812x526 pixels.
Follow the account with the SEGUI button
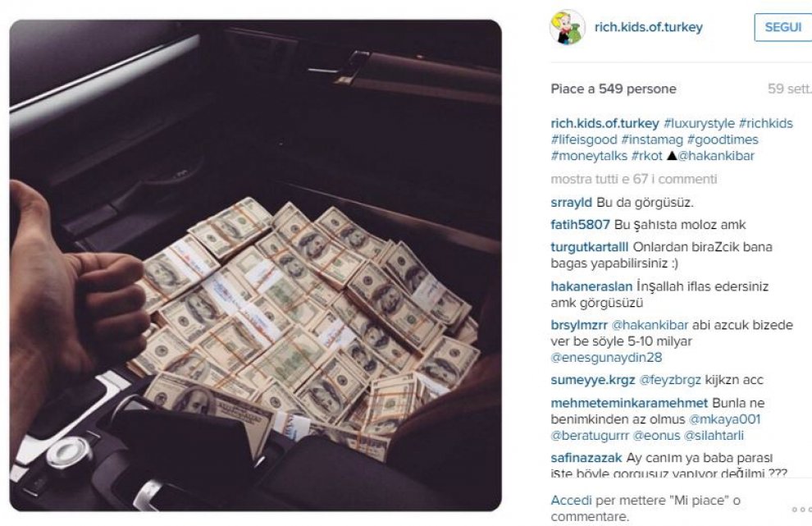[x=782, y=27]
